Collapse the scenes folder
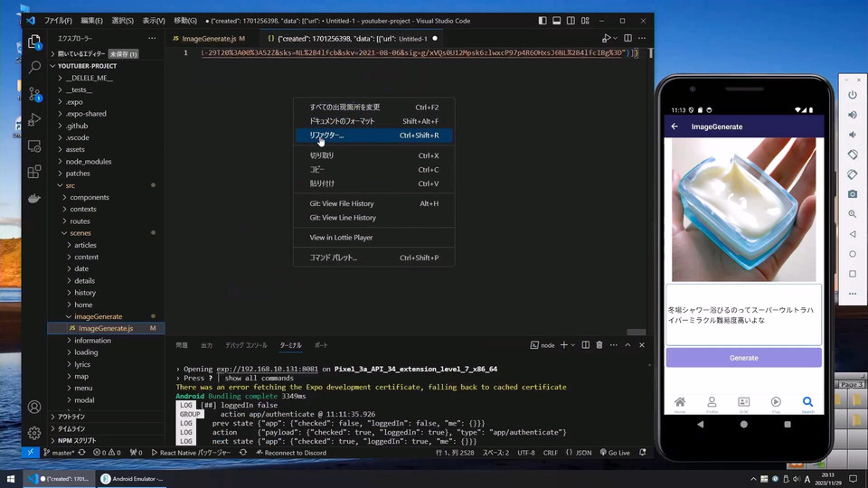This screenshot has height=488, width=868. (80, 233)
